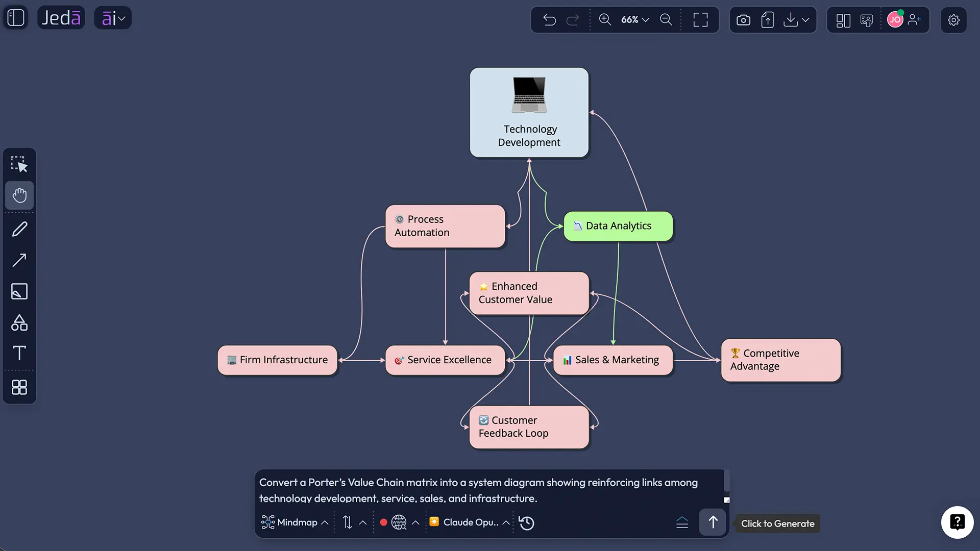The height and width of the screenshot is (551, 980).
Task: Select the selection marquee tool
Action: [x=19, y=164]
